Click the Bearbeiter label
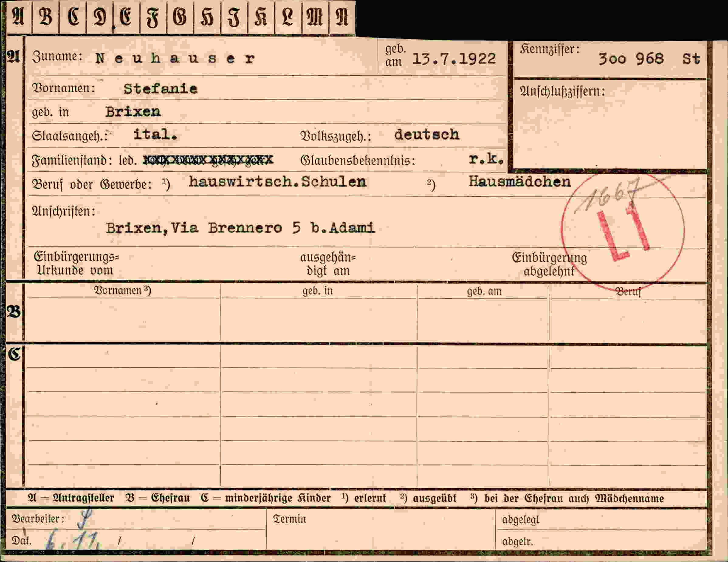 [x=38, y=519]
